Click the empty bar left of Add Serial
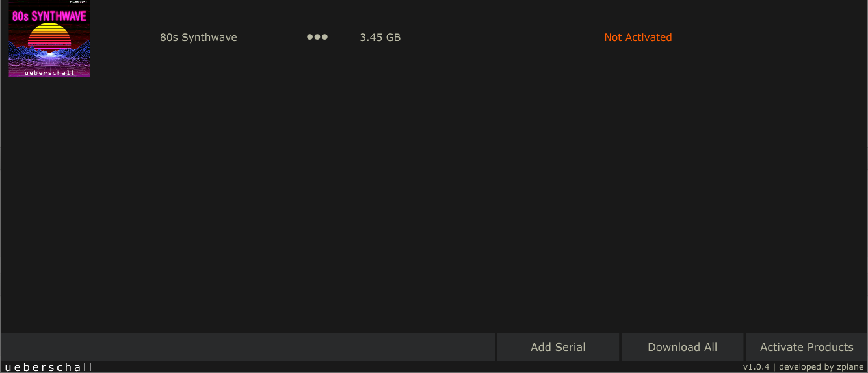This screenshot has width=868, height=373. (247, 347)
